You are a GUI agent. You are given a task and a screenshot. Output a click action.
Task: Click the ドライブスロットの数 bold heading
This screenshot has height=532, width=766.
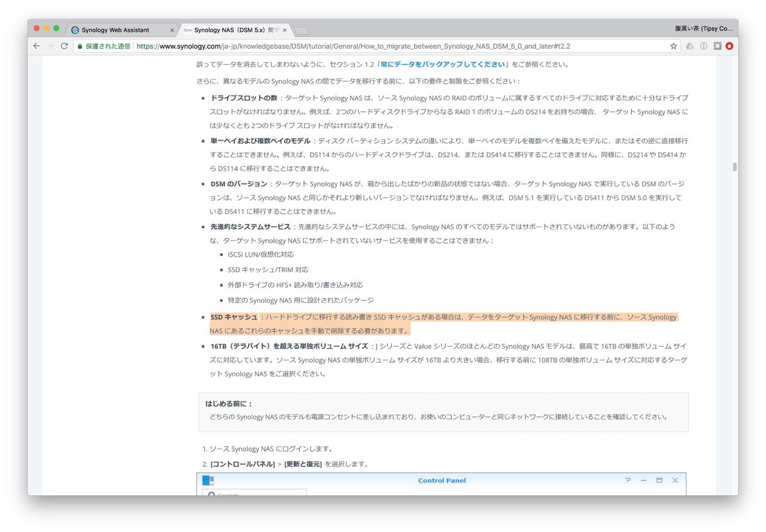pyautogui.click(x=244, y=98)
